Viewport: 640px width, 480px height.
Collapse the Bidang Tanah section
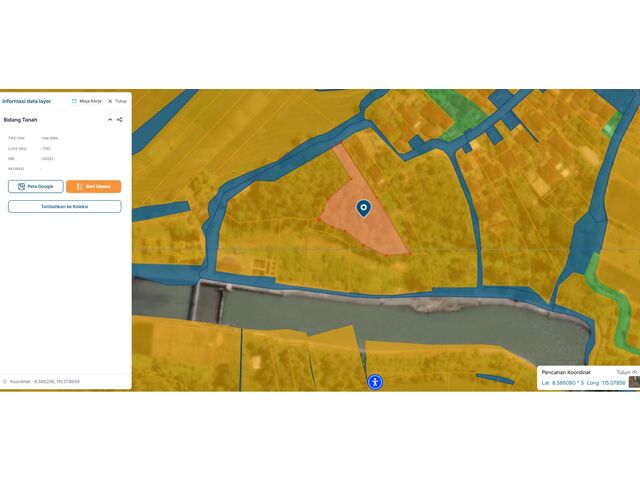point(110,120)
